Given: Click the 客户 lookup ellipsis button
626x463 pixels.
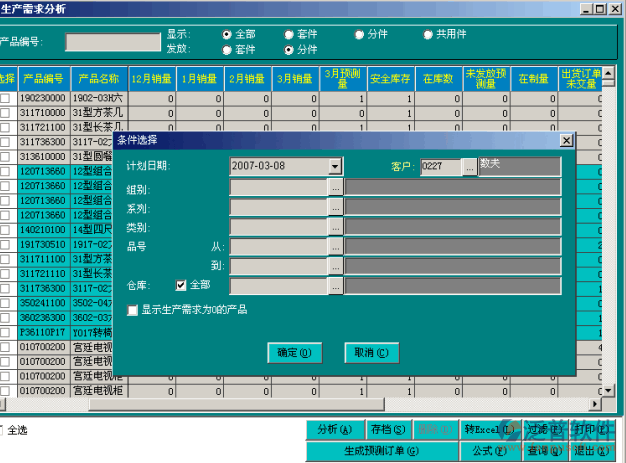Looking at the screenshot, I should tap(470, 166).
